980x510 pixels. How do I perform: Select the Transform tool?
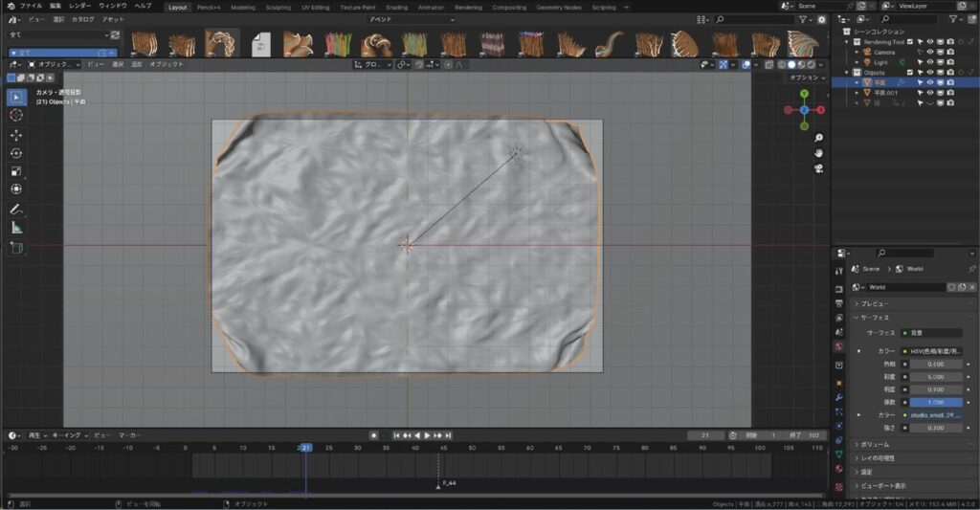click(x=16, y=188)
